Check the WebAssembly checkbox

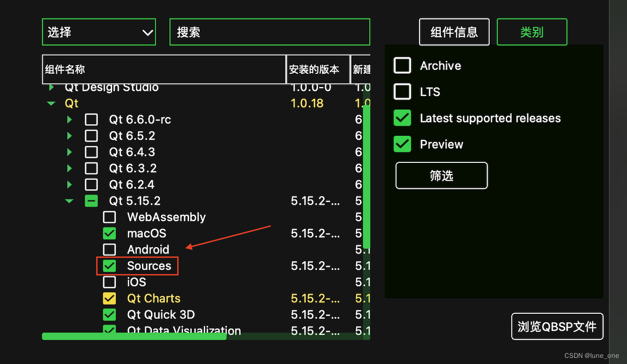(x=109, y=217)
